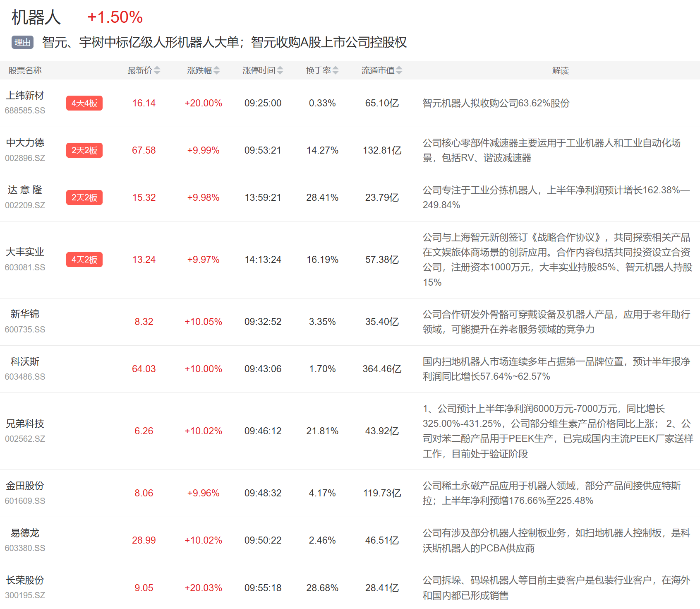Sort by 最新价 arrow icon
The height and width of the screenshot is (609, 700).
tap(157, 70)
